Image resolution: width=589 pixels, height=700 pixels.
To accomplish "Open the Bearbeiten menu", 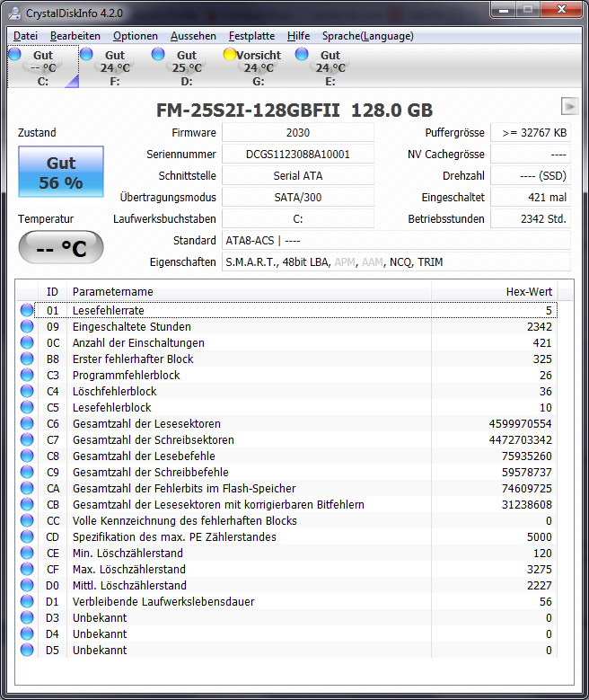I will click(75, 36).
